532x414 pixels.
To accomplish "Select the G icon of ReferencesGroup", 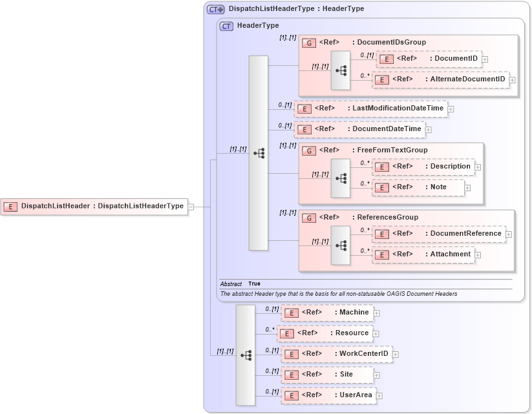I will click(x=308, y=217).
